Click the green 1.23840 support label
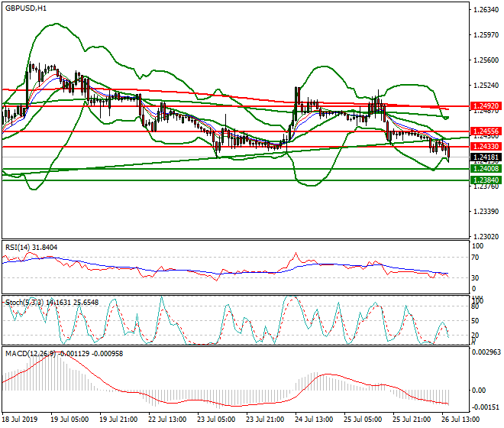 486,180
